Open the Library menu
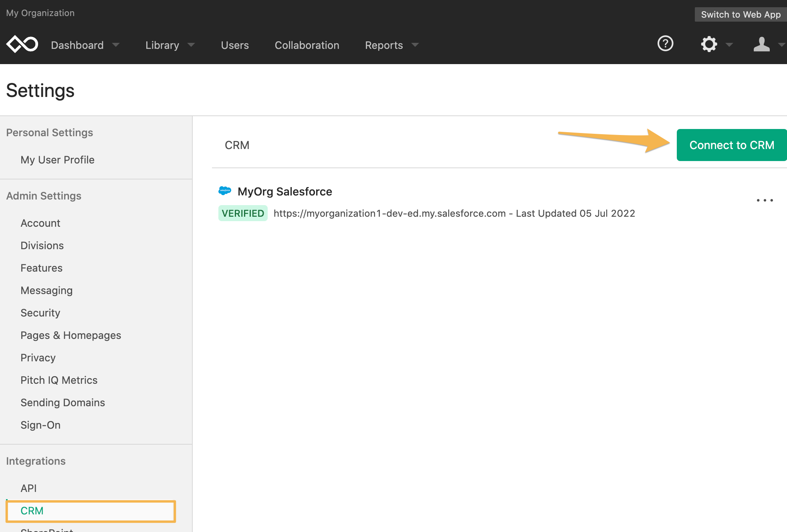787x532 pixels. tap(162, 45)
